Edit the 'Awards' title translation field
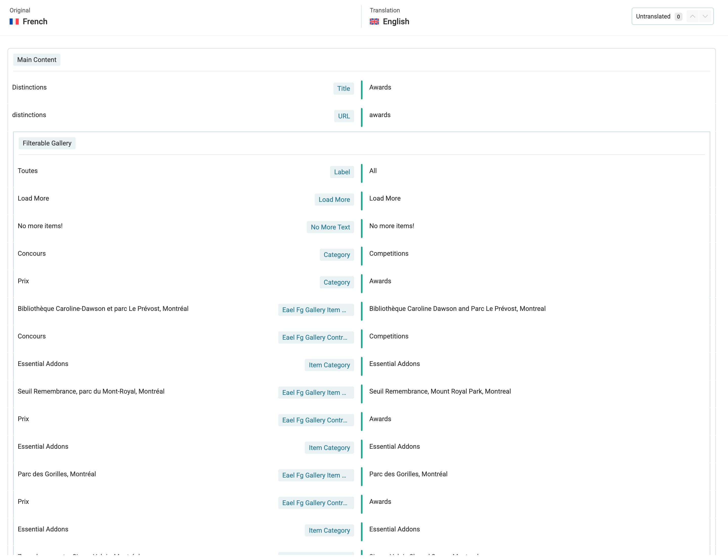728x560 pixels. pos(380,87)
